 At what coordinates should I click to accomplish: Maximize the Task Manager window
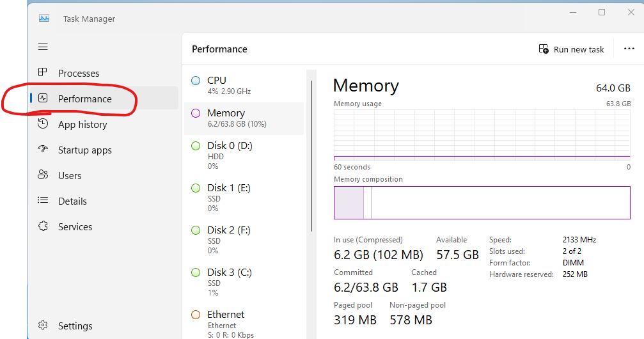pyautogui.click(x=602, y=12)
